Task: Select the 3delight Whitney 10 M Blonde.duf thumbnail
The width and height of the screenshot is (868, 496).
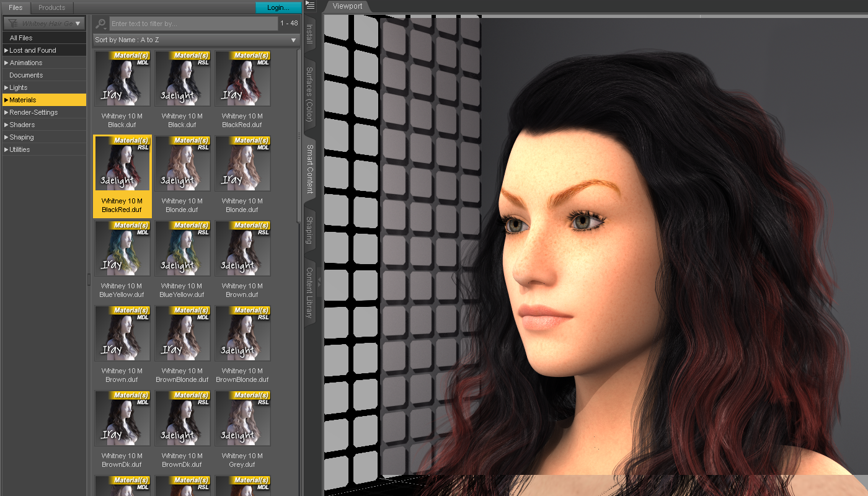Action: pos(182,164)
